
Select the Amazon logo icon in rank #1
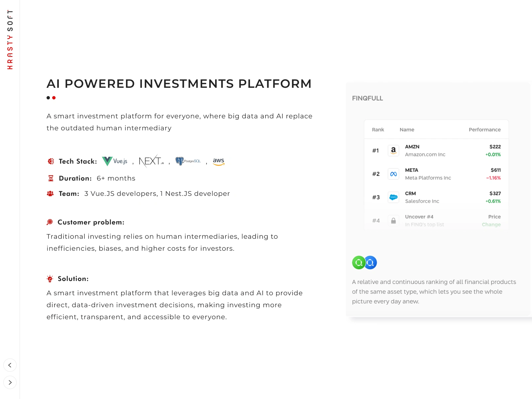point(393,150)
